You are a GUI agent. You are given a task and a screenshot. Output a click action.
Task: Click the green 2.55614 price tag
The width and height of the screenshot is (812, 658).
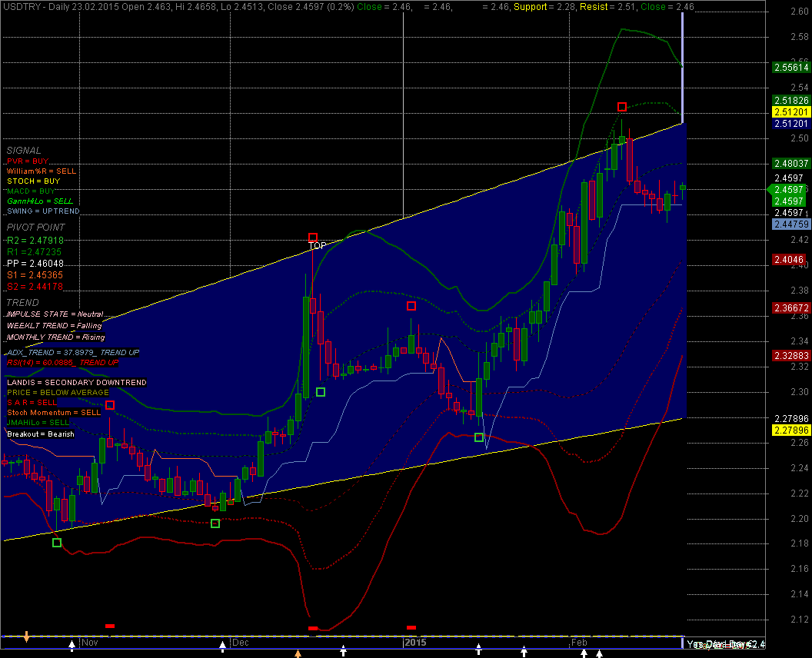790,67
